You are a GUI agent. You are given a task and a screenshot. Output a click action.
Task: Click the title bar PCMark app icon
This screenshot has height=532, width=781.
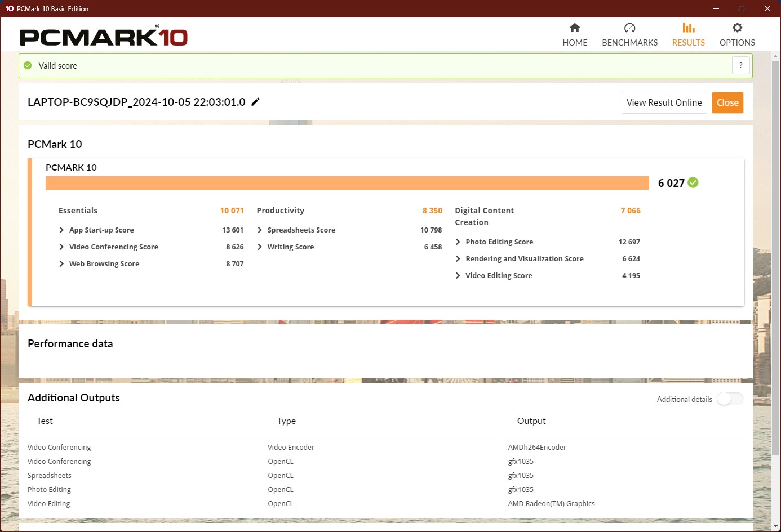tap(10, 8)
